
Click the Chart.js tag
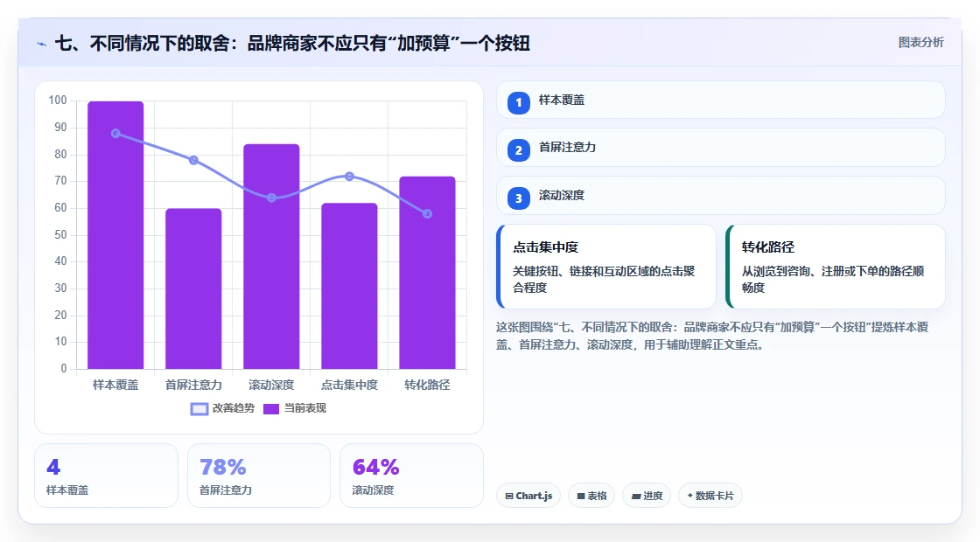click(x=528, y=496)
